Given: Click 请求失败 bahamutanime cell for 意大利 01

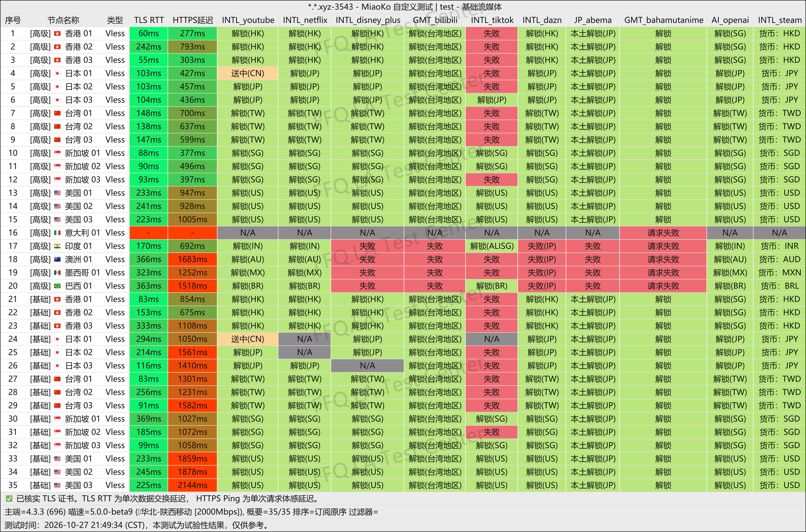Looking at the screenshot, I should click(663, 233).
